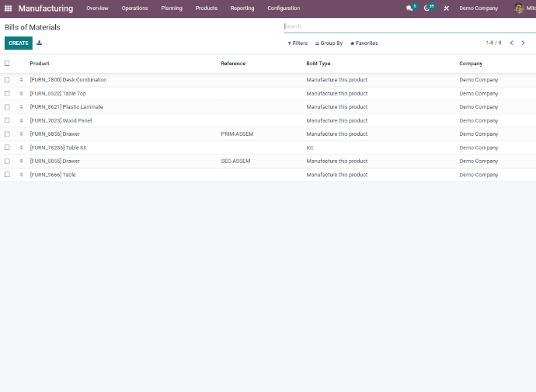Open the Configuration menu
The width and height of the screenshot is (536, 392).
click(284, 9)
